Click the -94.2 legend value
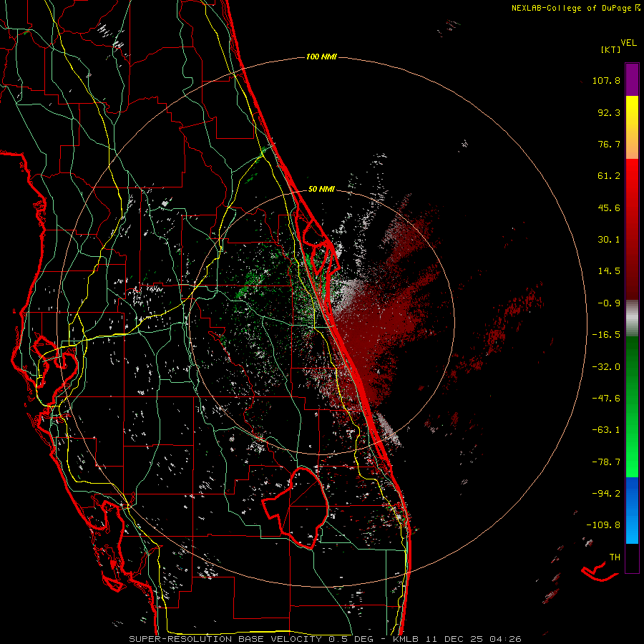The width and height of the screenshot is (644, 644). 606,493
